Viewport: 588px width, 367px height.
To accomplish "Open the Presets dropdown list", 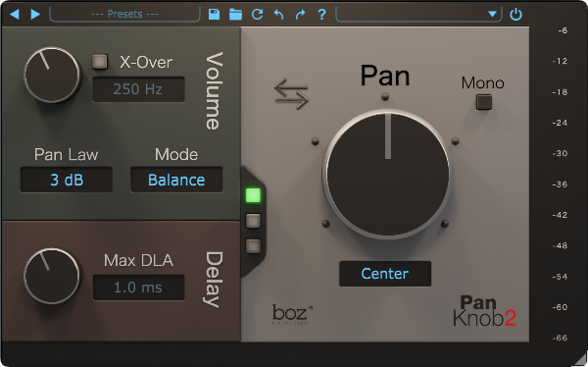I will click(124, 15).
